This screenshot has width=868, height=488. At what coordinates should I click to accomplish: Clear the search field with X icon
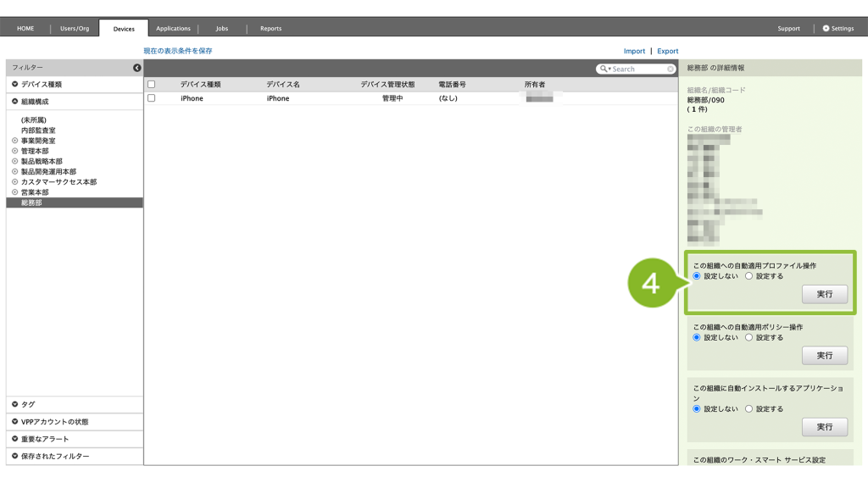(x=670, y=69)
